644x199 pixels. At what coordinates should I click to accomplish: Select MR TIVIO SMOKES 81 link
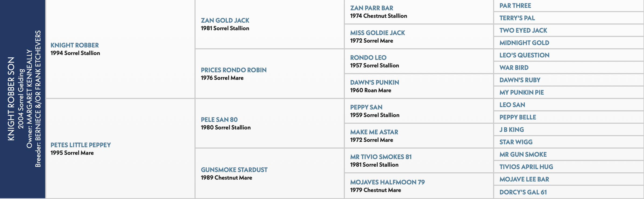click(381, 157)
